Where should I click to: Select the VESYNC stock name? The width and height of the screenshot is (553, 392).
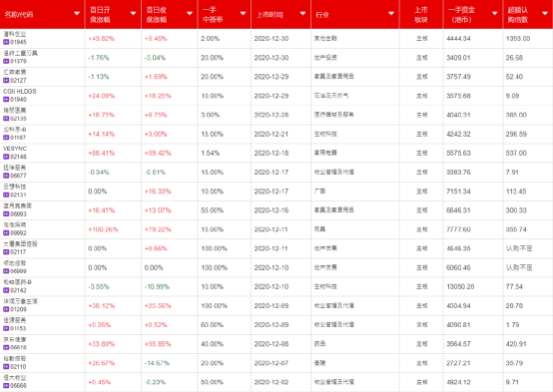15,149
